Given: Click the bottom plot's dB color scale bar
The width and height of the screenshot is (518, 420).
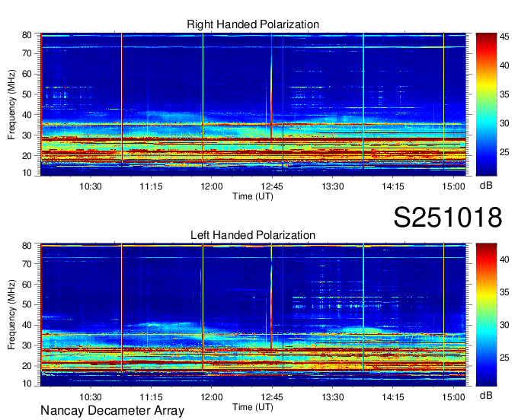Looking at the screenshot, I should coord(485,315).
